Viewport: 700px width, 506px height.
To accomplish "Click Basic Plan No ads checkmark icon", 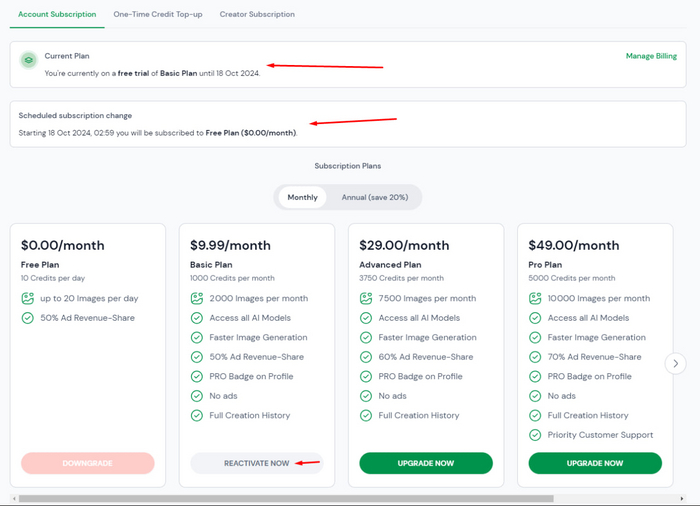I will [197, 396].
